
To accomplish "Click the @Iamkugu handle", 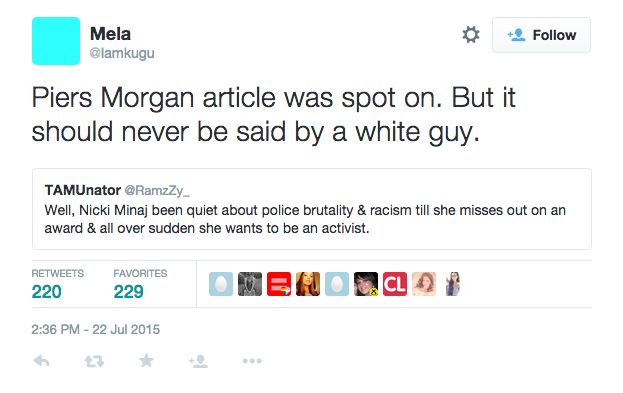I will click(122, 53).
